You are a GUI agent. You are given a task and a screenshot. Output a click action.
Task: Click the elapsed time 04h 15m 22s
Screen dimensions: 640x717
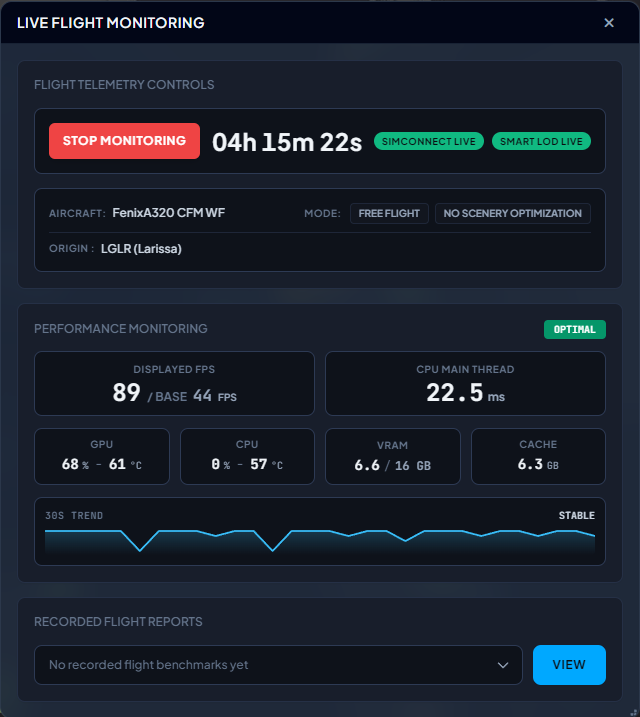click(287, 142)
